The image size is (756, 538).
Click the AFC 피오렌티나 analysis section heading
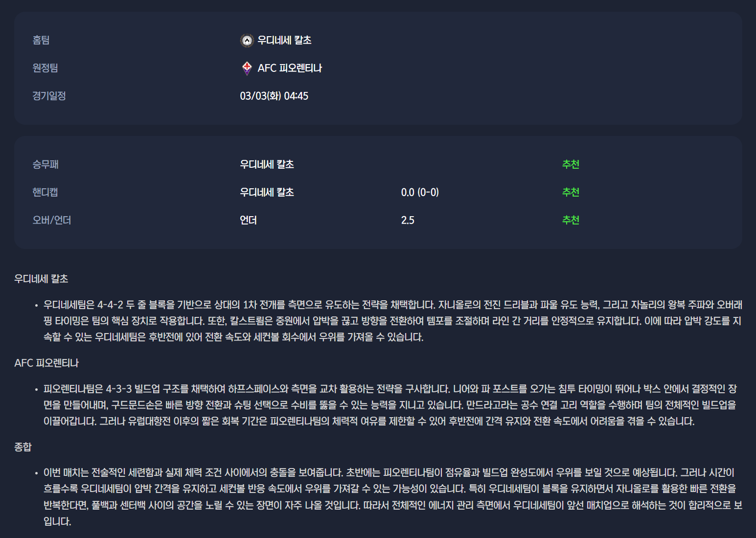(x=46, y=363)
